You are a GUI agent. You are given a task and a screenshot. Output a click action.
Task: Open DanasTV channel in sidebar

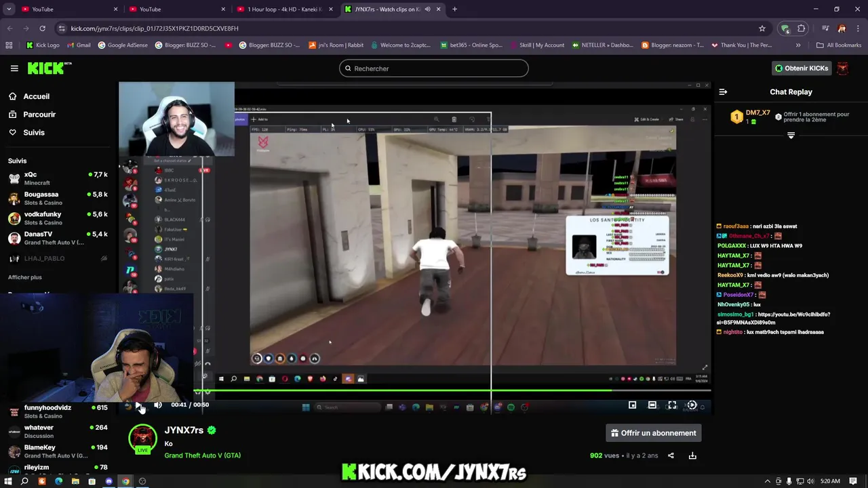(x=58, y=238)
